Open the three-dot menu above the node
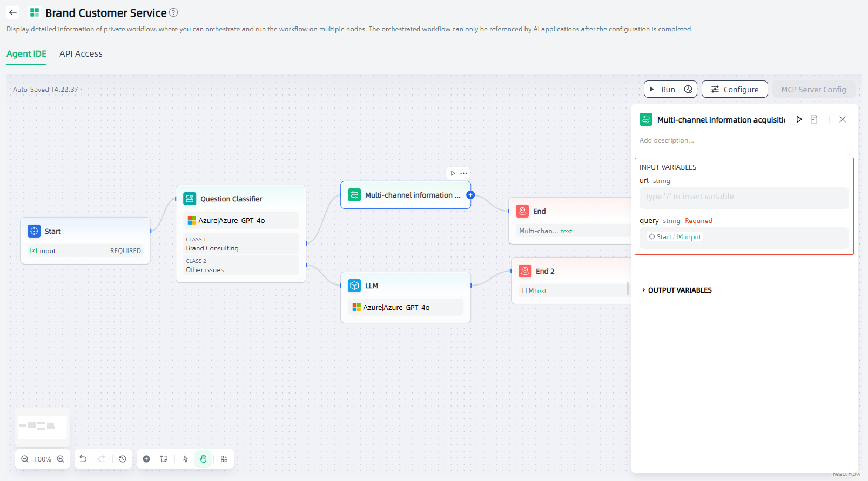Image resolution: width=868 pixels, height=481 pixels. 463,173
